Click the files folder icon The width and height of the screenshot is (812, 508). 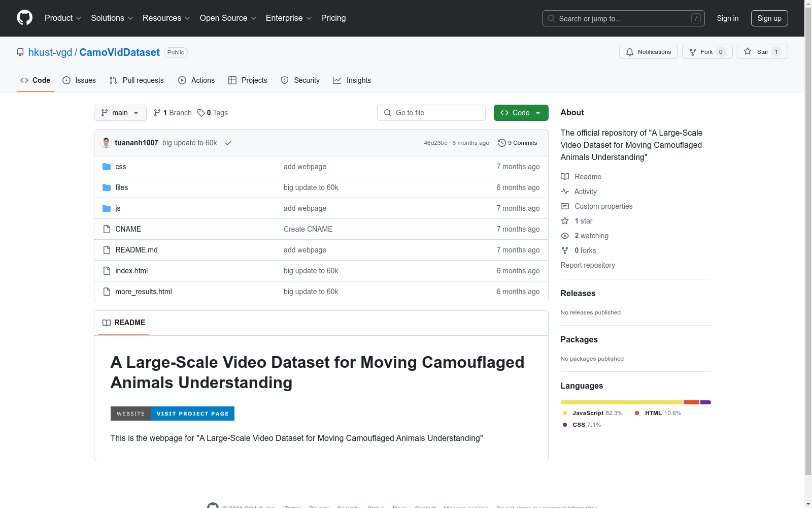107,187
